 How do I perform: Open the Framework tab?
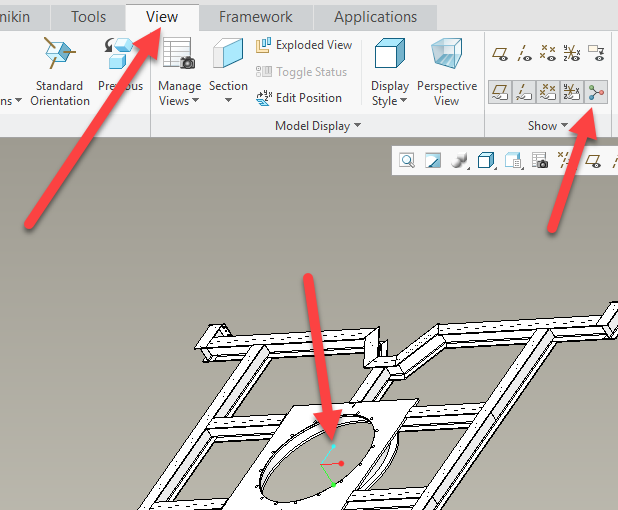click(256, 17)
